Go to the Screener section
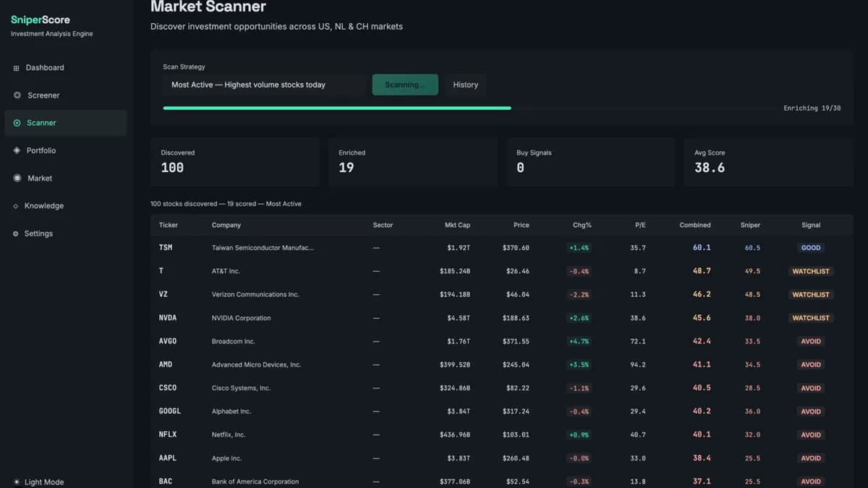 point(66,95)
